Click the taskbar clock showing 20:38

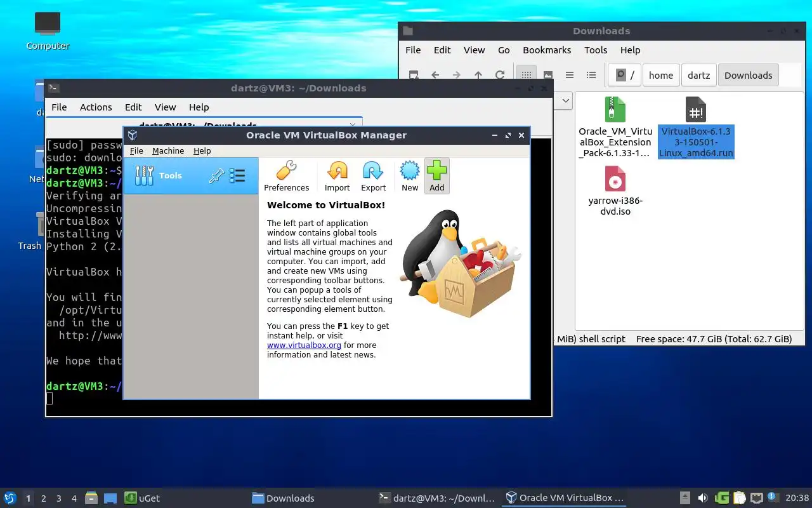pos(797,498)
